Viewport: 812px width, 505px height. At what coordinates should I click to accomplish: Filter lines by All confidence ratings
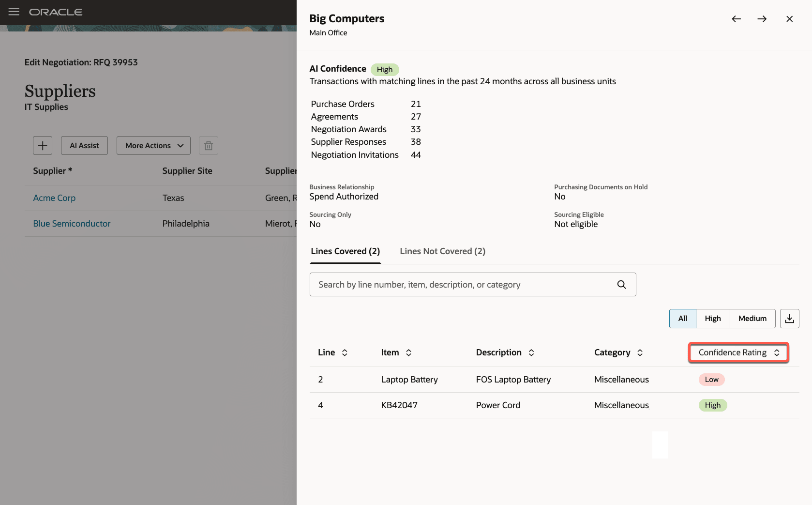coord(682,318)
